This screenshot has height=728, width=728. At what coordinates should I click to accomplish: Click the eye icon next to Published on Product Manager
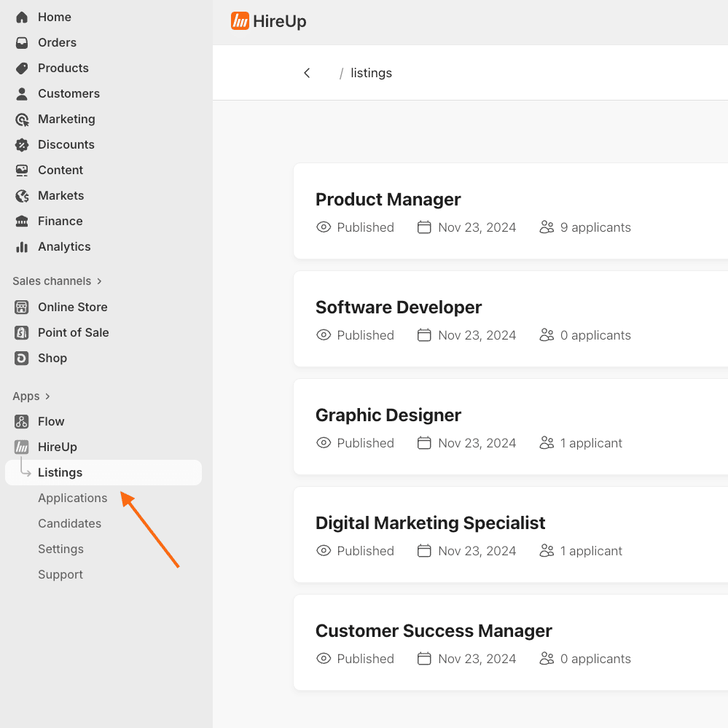(x=323, y=227)
